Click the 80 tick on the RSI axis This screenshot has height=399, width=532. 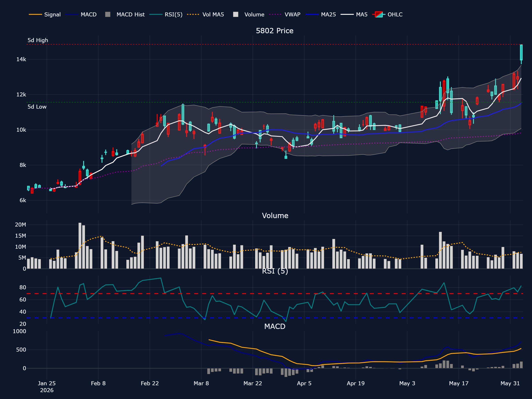click(x=23, y=288)
